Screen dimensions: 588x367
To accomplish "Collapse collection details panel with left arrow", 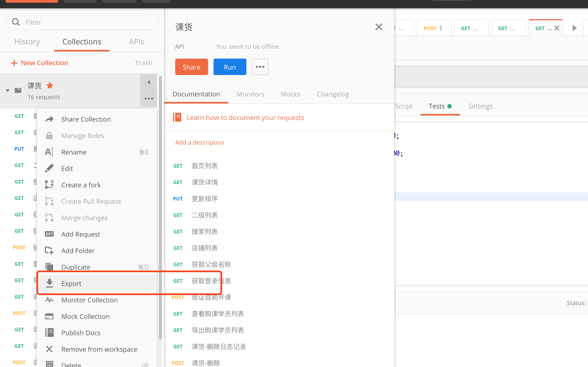I will coord(149,82).
